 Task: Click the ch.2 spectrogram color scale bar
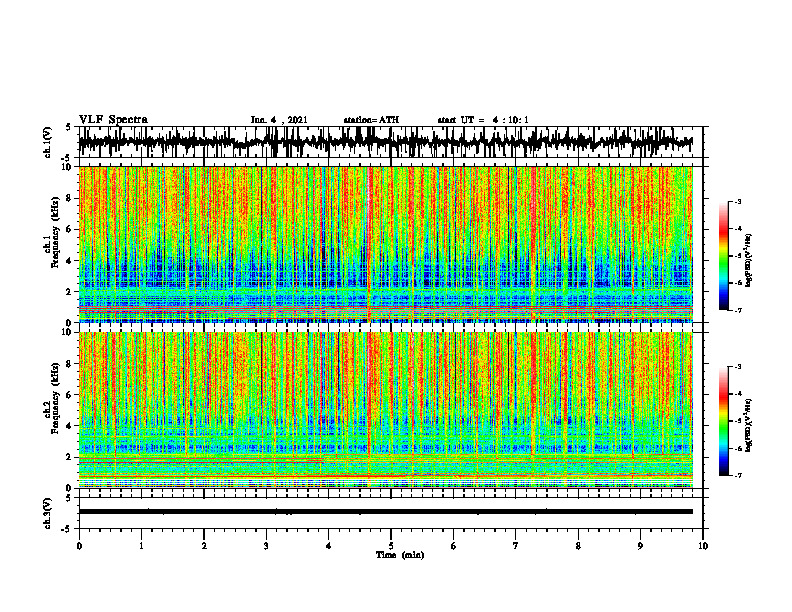coord(723,421)
